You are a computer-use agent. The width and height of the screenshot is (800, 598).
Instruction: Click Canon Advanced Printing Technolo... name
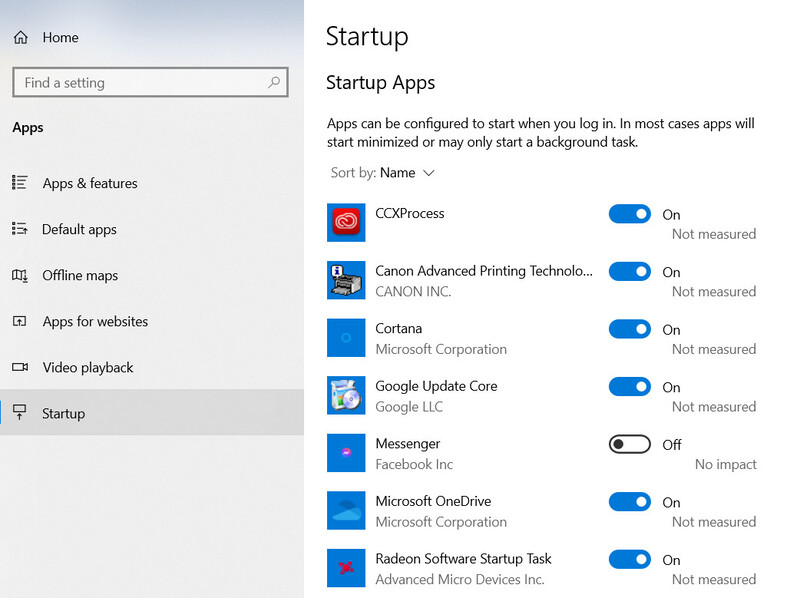point(484,271)
